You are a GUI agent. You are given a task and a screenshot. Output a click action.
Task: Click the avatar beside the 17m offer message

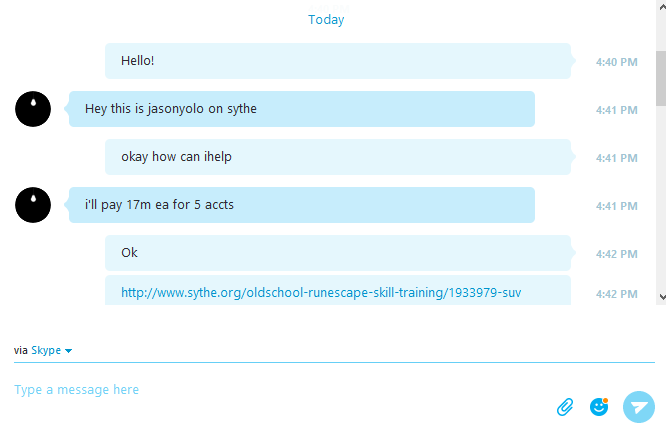pos(33,205)
